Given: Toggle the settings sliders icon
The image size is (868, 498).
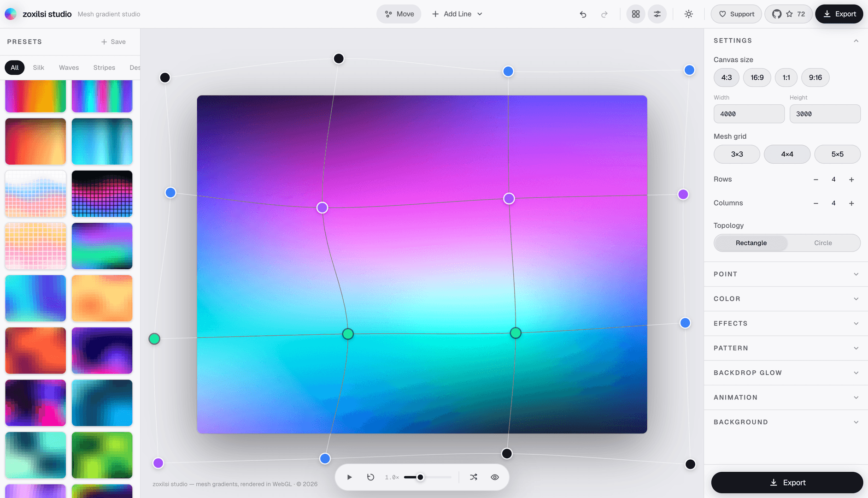Looking at the screenshot, I should (657, 14).
